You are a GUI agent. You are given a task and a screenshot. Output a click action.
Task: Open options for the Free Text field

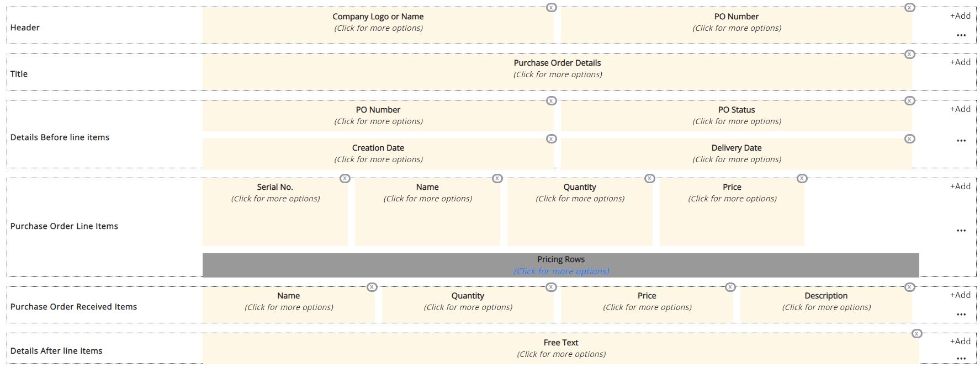pyautogui.click(x=561, y=354)
